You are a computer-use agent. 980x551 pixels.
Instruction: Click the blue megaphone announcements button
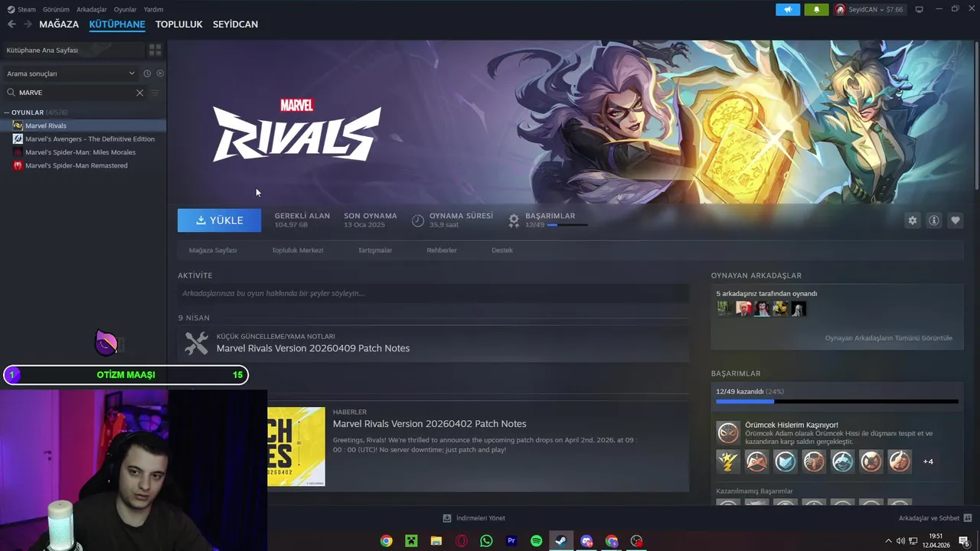(x=788, y=9)
